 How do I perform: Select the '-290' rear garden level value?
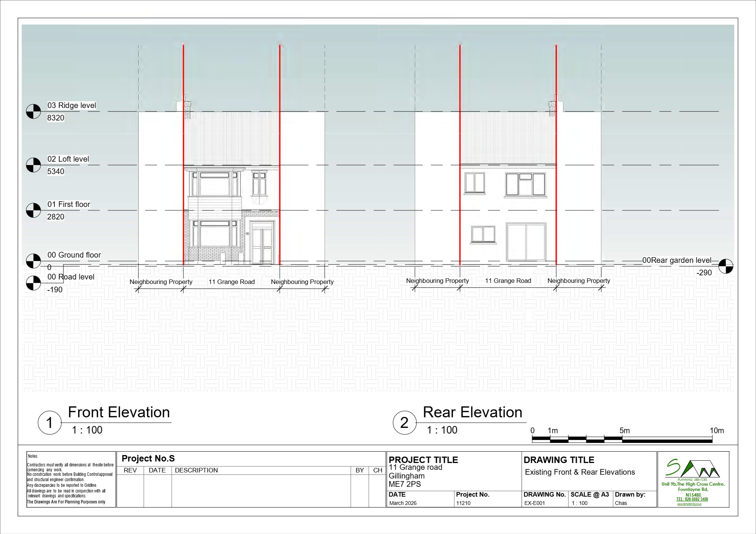704,273
